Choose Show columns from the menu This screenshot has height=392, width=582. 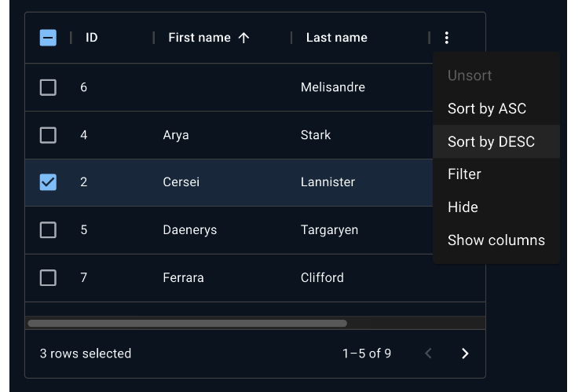tap(496, 240)
